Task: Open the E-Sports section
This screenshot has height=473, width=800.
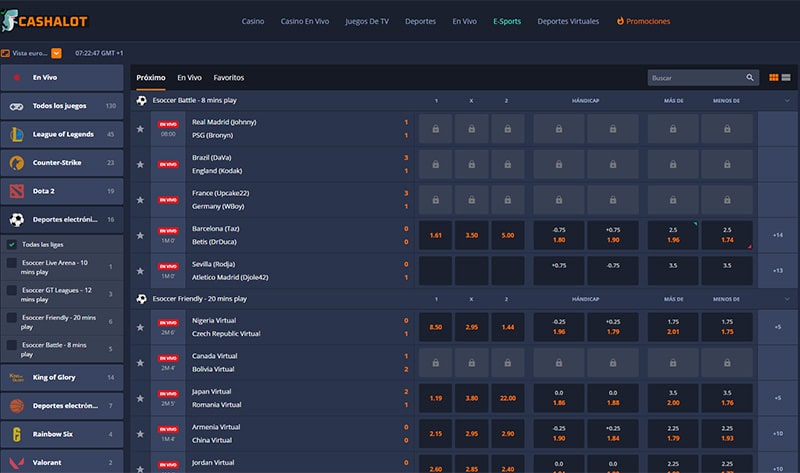Action: click(507, 21)
